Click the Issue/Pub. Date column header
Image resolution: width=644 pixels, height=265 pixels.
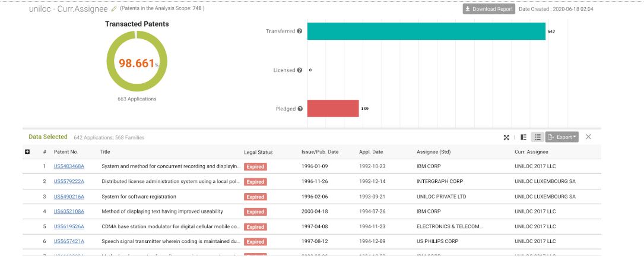coord(320,152)
